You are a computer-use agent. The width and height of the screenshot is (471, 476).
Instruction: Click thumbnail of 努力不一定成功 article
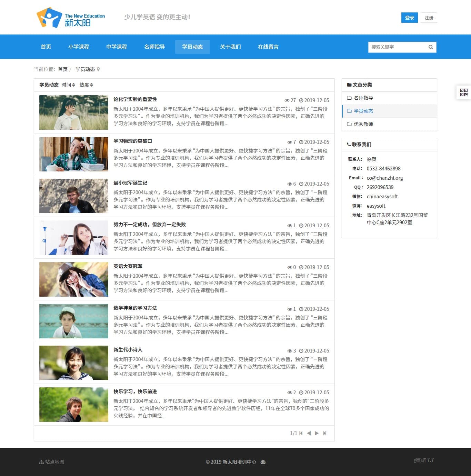(74, 238)
